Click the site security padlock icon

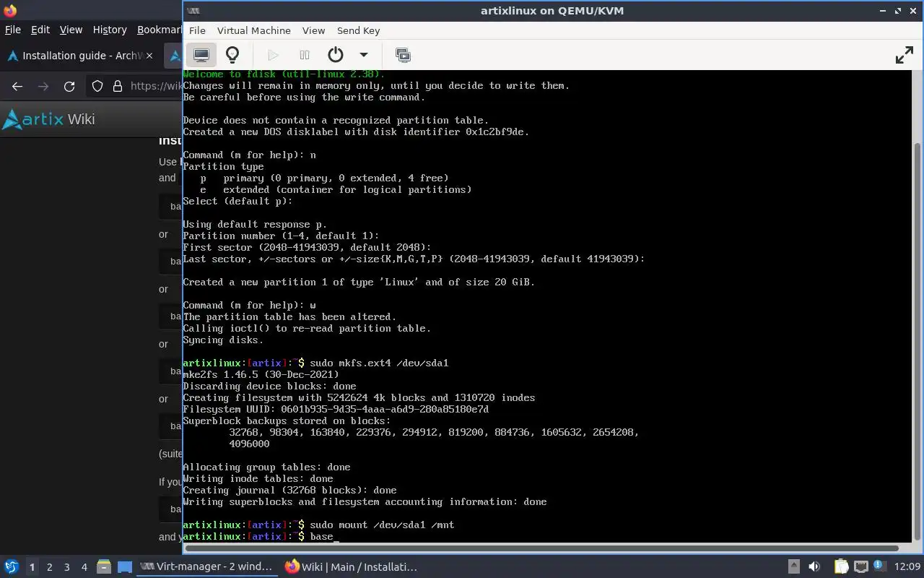pyautogui.click(x=118, y=86)
